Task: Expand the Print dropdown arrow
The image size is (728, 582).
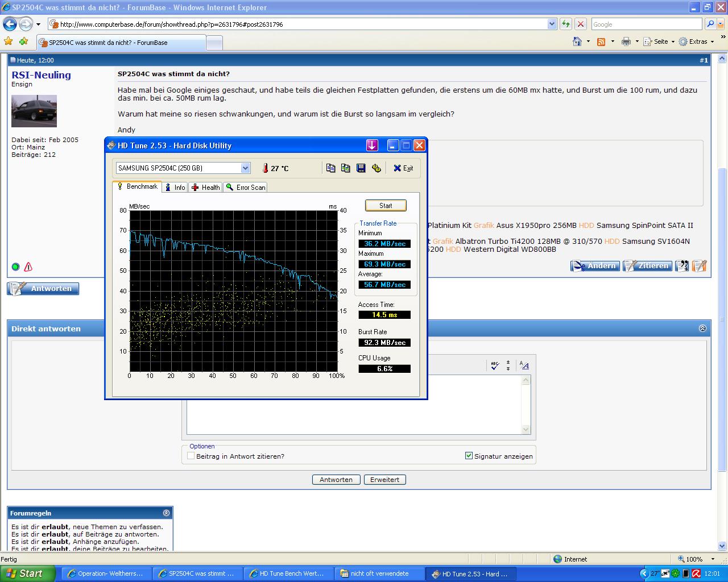Action: tap(637, 41)
